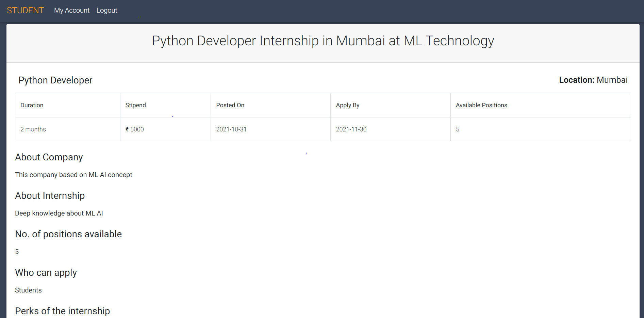The height and width of the screenshot is (318, 644).
Task: Click the Posted On column header
Action: 230,105
